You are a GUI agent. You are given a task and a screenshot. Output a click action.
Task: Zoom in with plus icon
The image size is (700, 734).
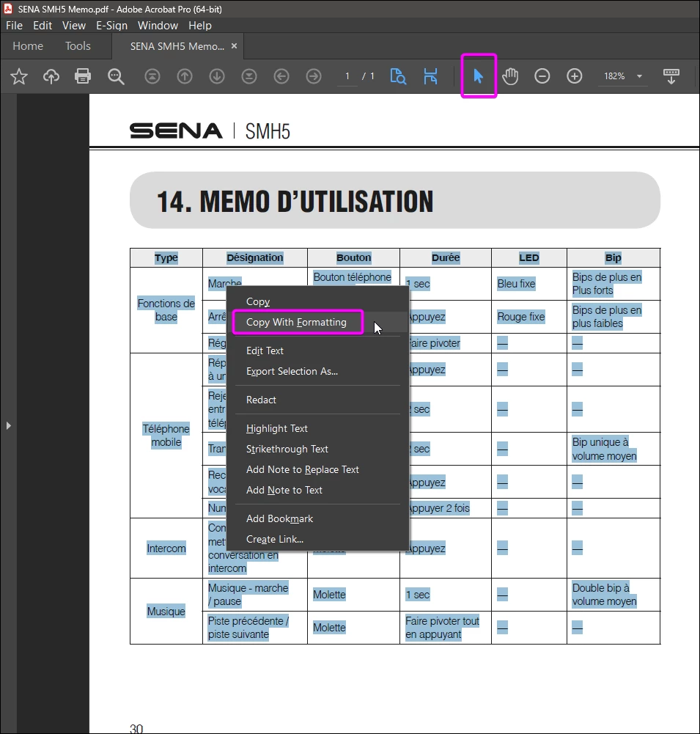click(x=574, y=76)
